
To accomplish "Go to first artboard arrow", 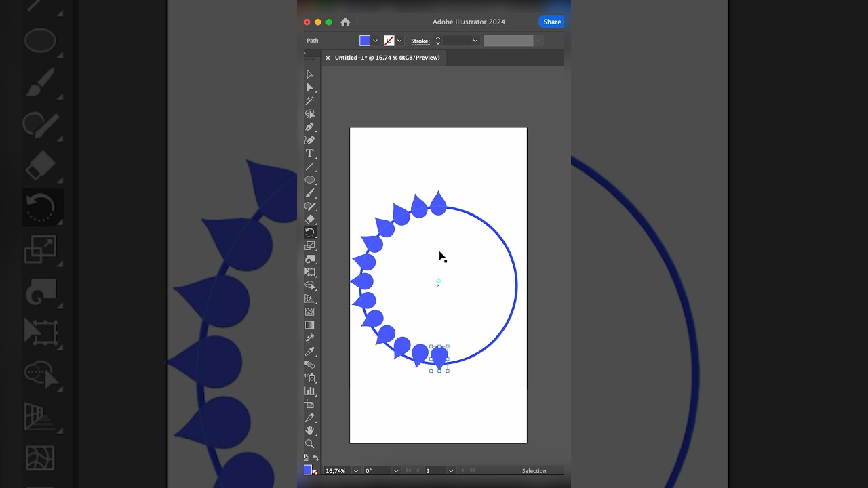I will click(408, 470).
